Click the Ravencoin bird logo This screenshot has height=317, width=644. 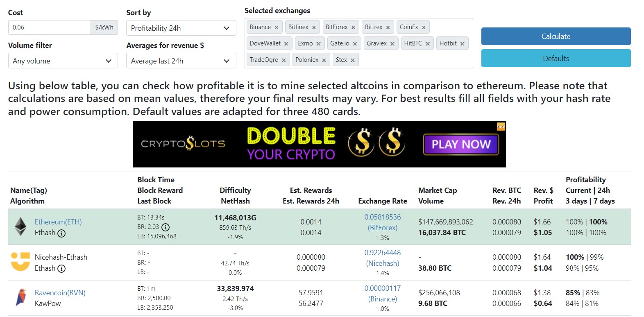[21, 297]
